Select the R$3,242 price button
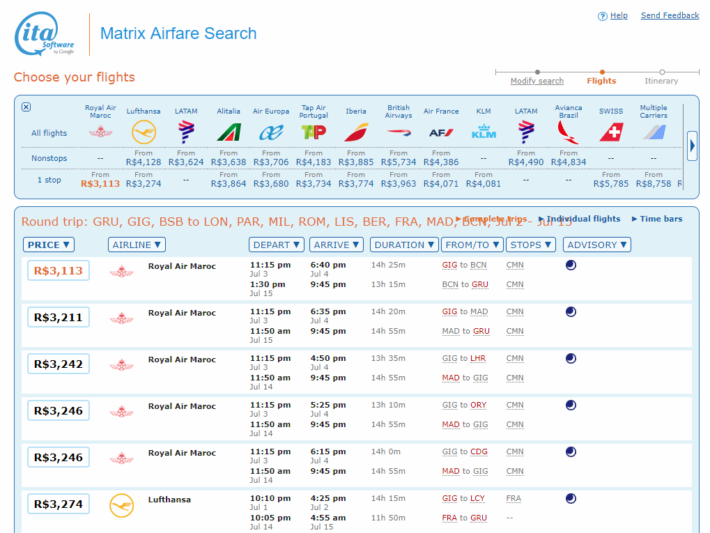This screenshot has width=710, height=533. coord(58,364)
